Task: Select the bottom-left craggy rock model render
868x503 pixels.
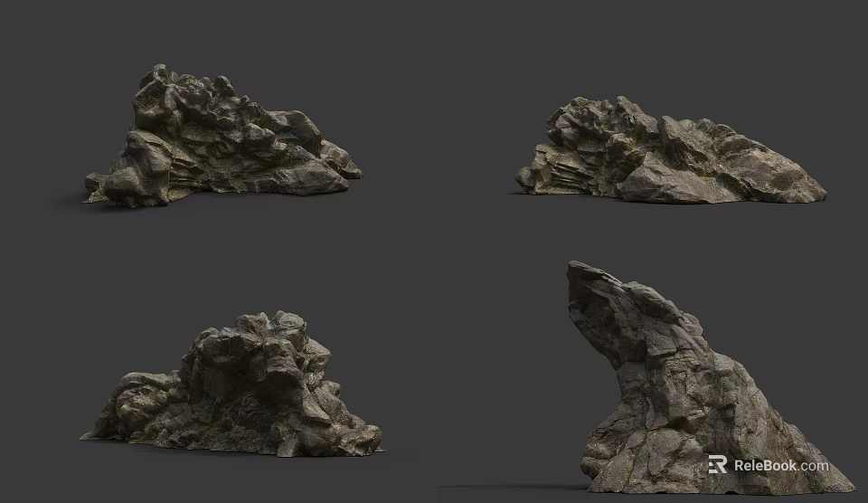Action: coord(232,384)
